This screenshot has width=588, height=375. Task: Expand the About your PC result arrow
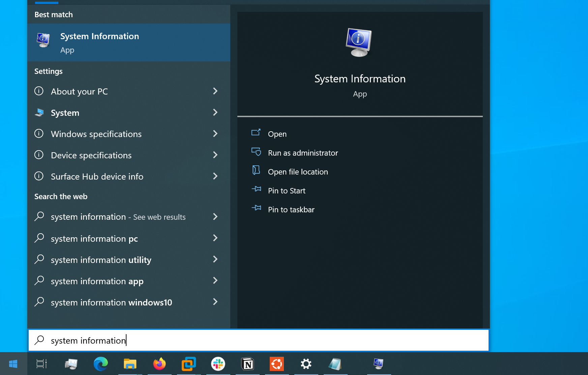(215, 91)
